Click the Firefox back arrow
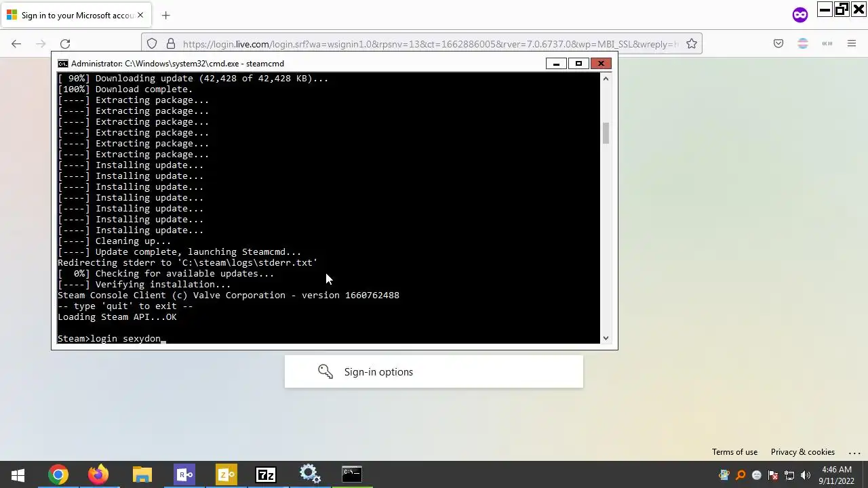868x488 pixels. pyautogui.click(x=16, y=44)
